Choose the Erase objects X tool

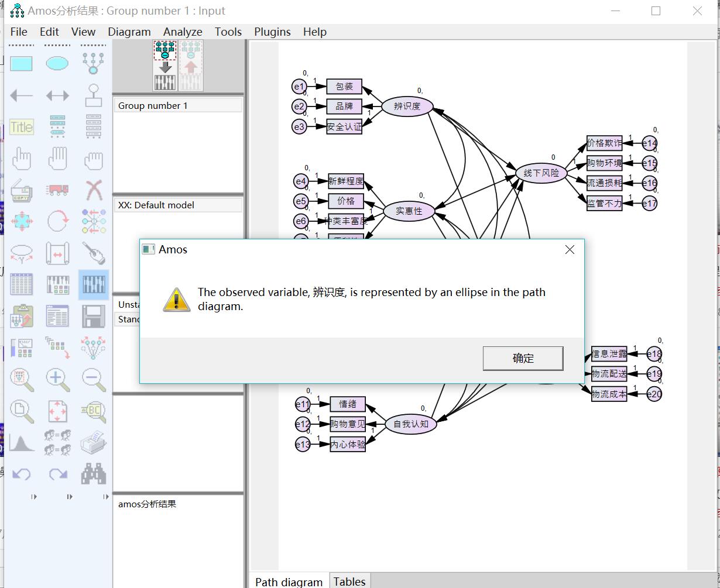pyautogui.click(x=94, y=190)
